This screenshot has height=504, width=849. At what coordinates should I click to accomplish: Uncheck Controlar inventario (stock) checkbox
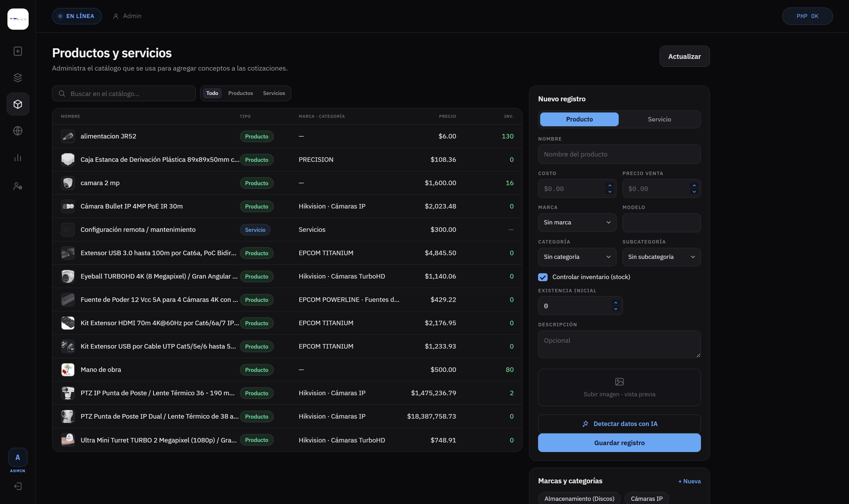coord(543,277)
